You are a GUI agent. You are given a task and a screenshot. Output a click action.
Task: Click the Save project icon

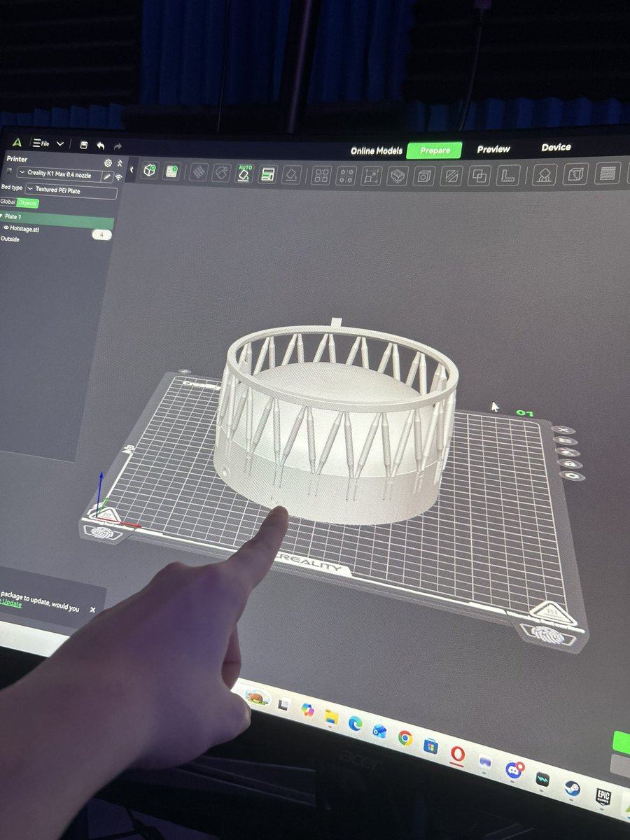[84, 145]
